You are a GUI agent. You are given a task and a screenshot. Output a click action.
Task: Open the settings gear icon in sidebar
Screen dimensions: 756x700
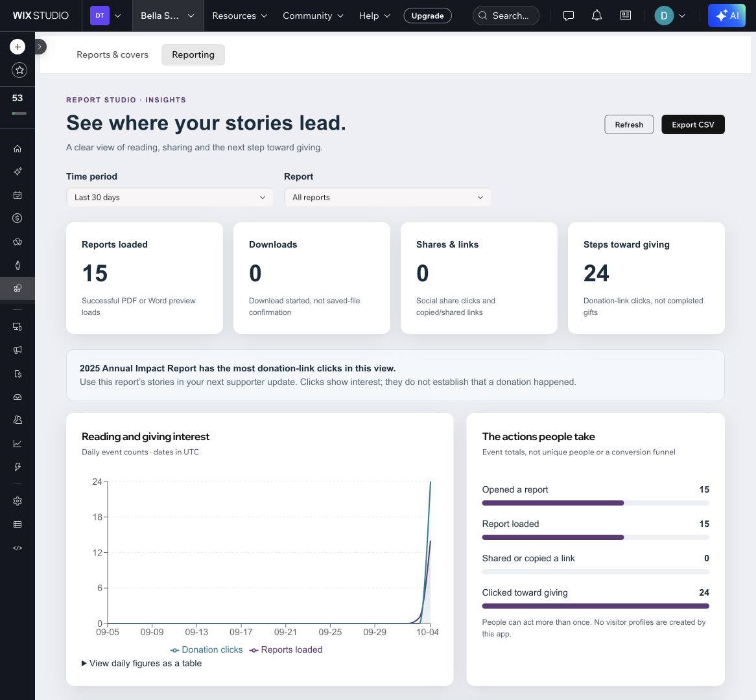18,501
